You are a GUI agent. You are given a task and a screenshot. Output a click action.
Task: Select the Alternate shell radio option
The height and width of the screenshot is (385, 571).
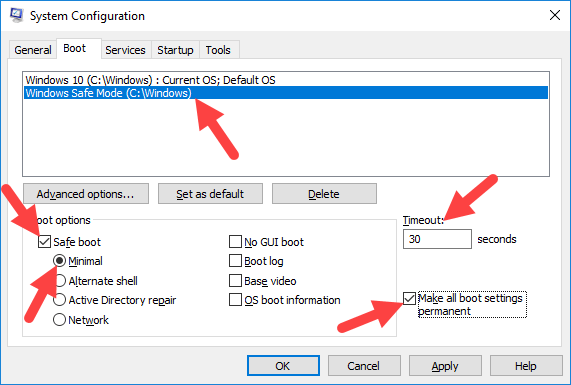59,281
